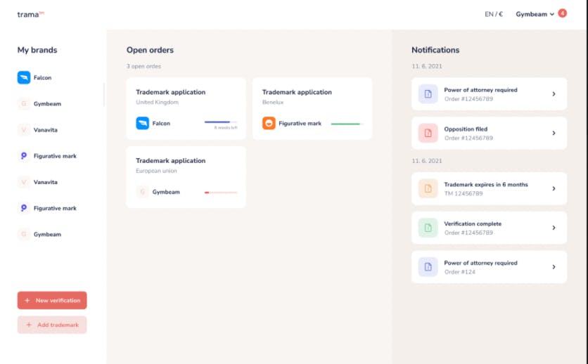
Task: Click Gymbeam name in European union card
Action: pyautogui.click(x=166, y=192)
